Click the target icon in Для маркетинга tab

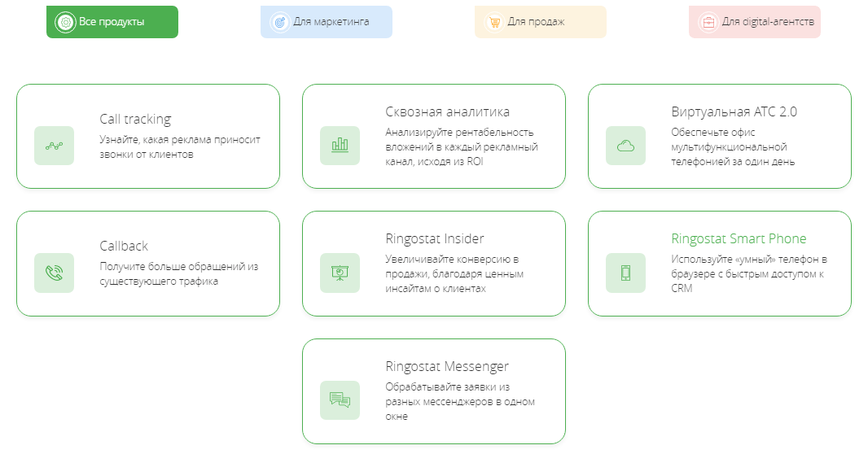(x=279, y=22)
